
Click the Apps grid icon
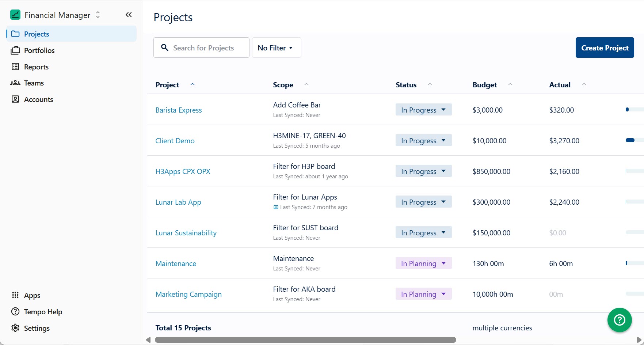(15, 295)
